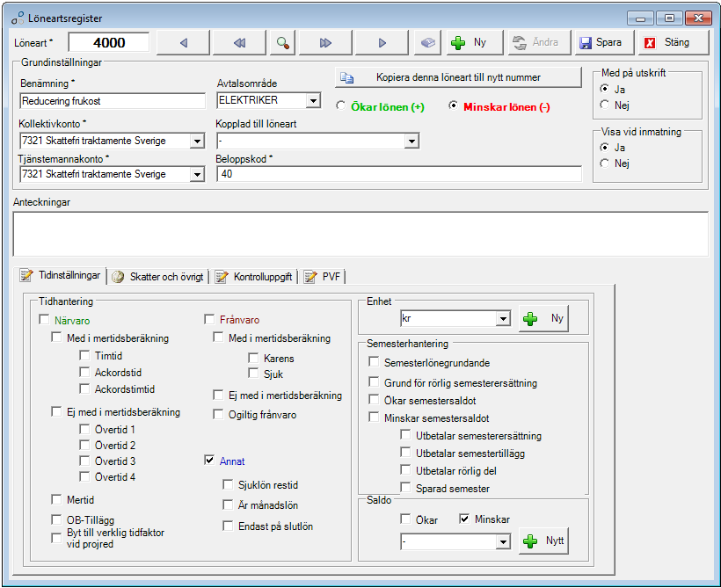The image size is (721, 588).
Task: Select Ökar lönen (+) radio button
Action: [x=341, y=105]
